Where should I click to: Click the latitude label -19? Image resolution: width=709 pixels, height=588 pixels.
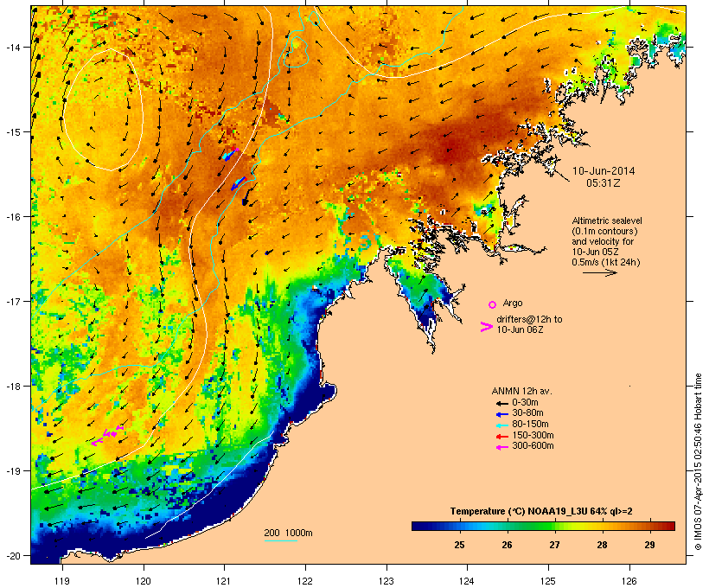[13, 471]
